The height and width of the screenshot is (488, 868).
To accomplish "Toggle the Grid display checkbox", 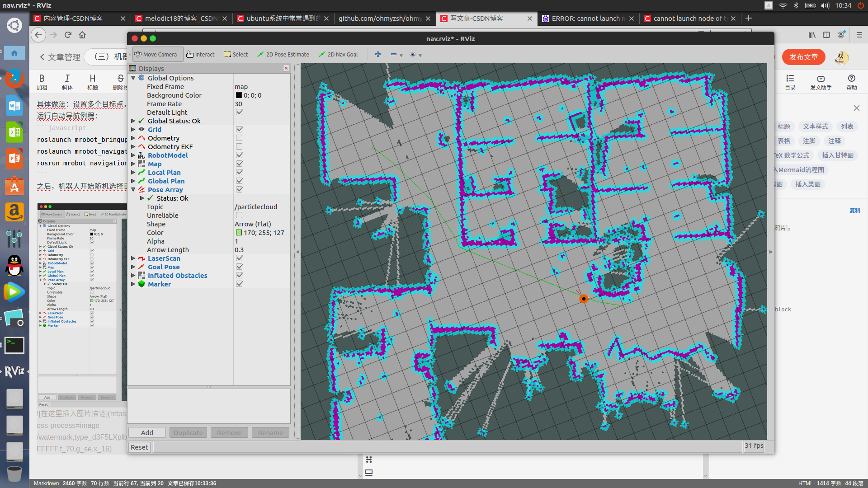I will tap(239, 129).
